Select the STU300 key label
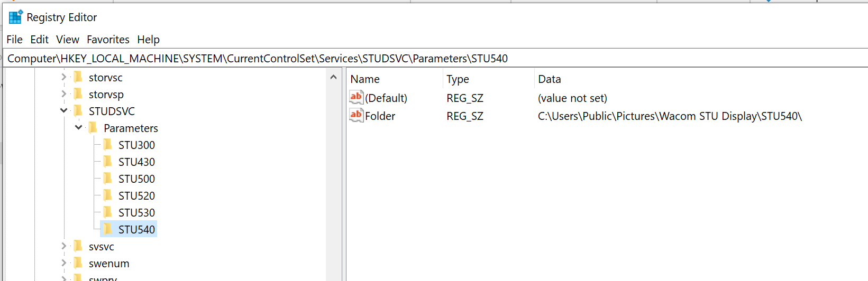This screenshot has height=281, width=868. coord(136,145)
